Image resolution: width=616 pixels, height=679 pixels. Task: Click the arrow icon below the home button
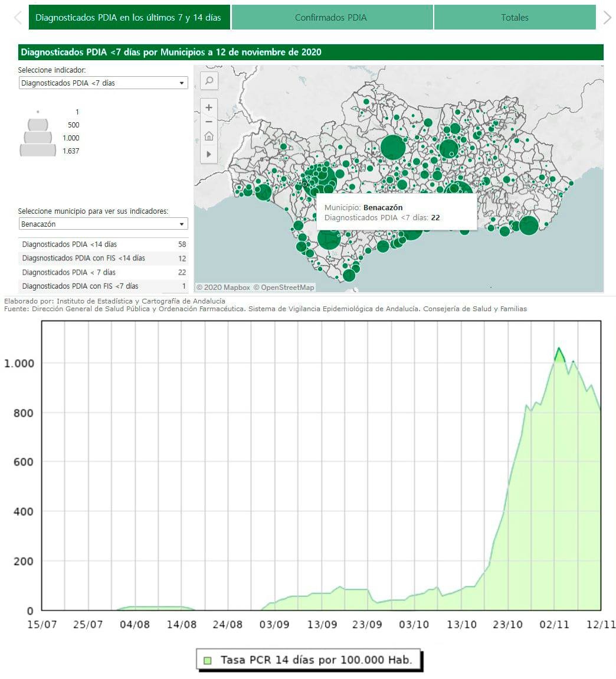click(209, 154)
